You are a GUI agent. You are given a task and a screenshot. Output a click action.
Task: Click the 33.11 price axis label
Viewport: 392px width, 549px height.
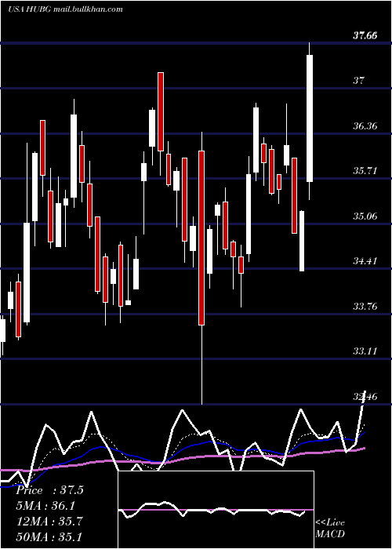pos(365,351)
